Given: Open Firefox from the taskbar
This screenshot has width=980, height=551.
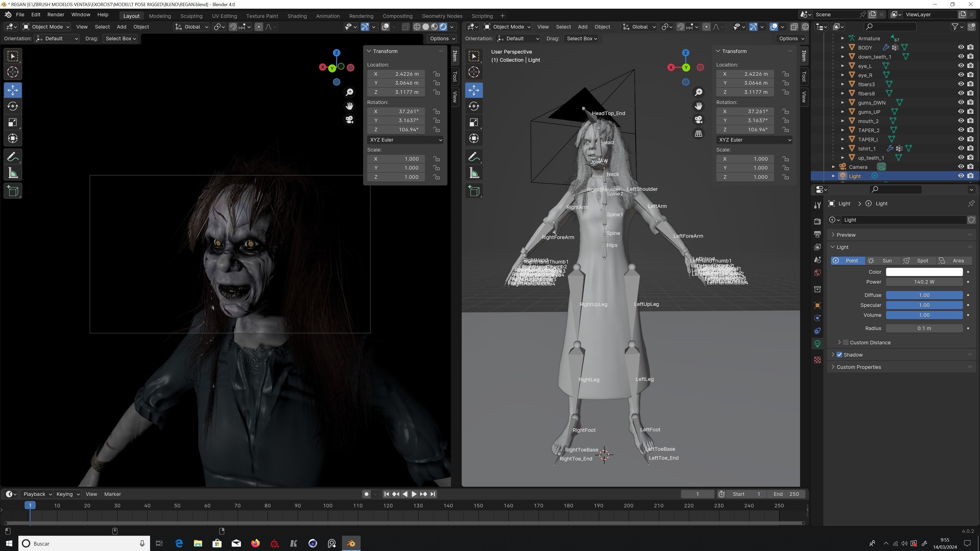Looking at the screenshot, I should coord(255,543).
